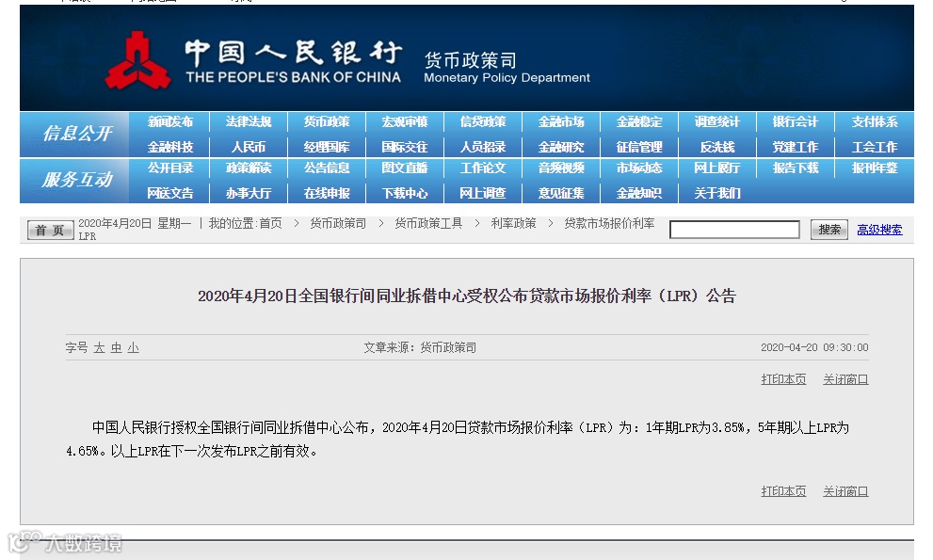Click 关闭窗口 below the article text
Screen dimensions: 933x560
(845, 491)
